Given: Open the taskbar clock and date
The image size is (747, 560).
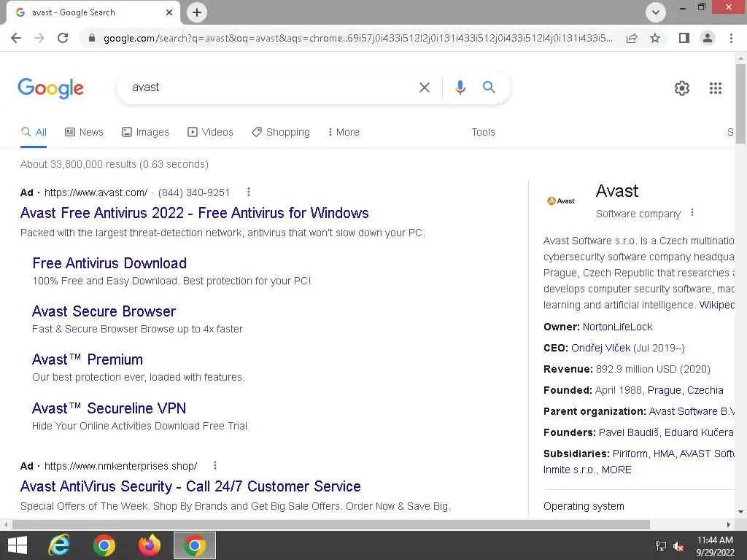Looking at the screenshot, I should pos(715,546).
